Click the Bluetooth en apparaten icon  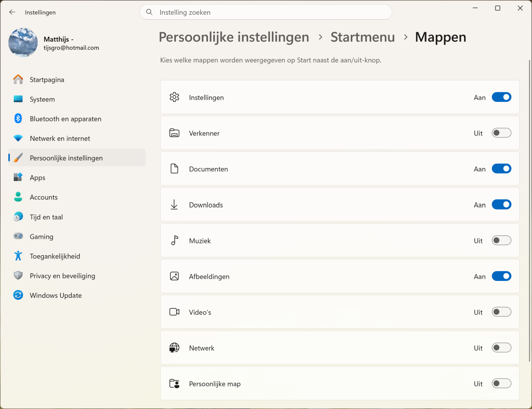[x=18, y=119]
